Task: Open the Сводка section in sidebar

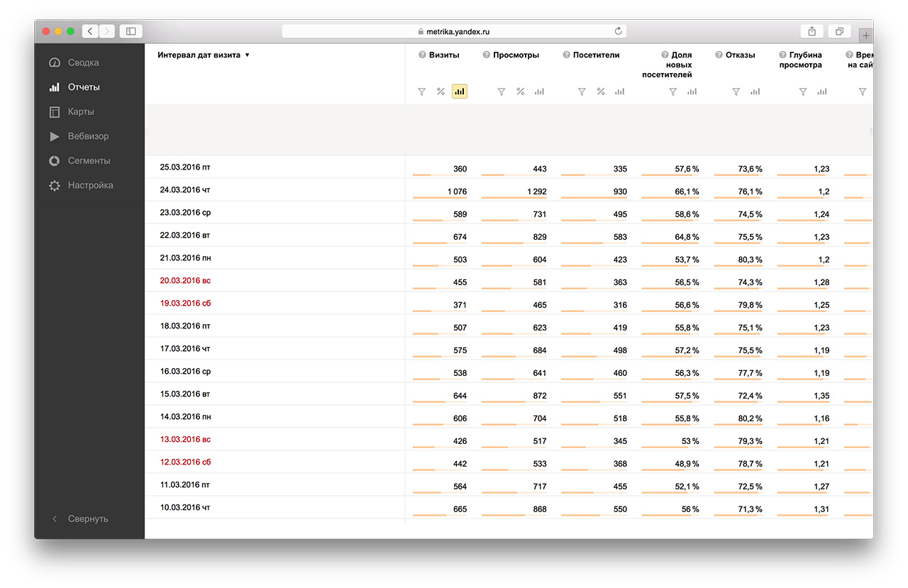Action: tap(83, 62)
